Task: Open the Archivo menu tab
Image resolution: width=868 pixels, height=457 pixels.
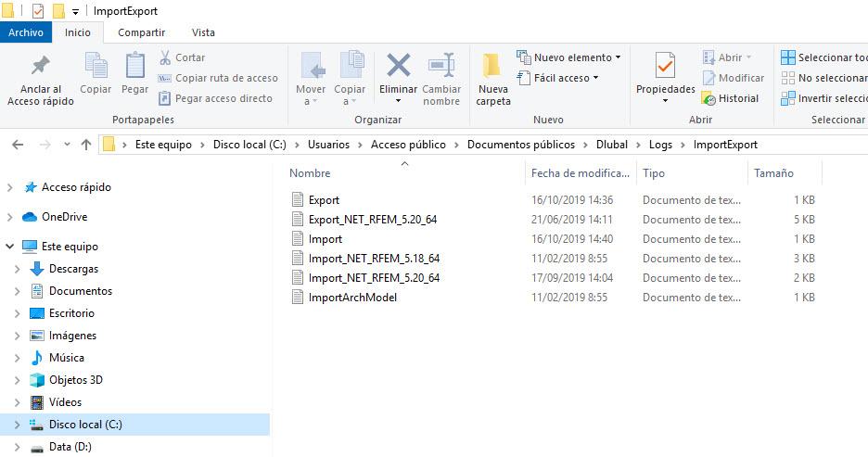Action: tap(26, 32)
